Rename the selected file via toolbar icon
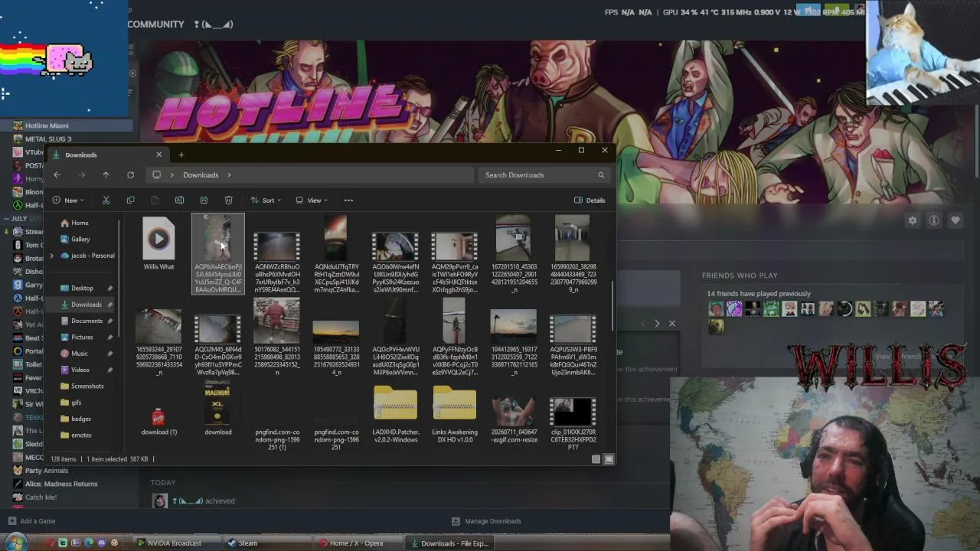Image resolution: width=980 pixels, height=551 pixels. click(179, 201)
